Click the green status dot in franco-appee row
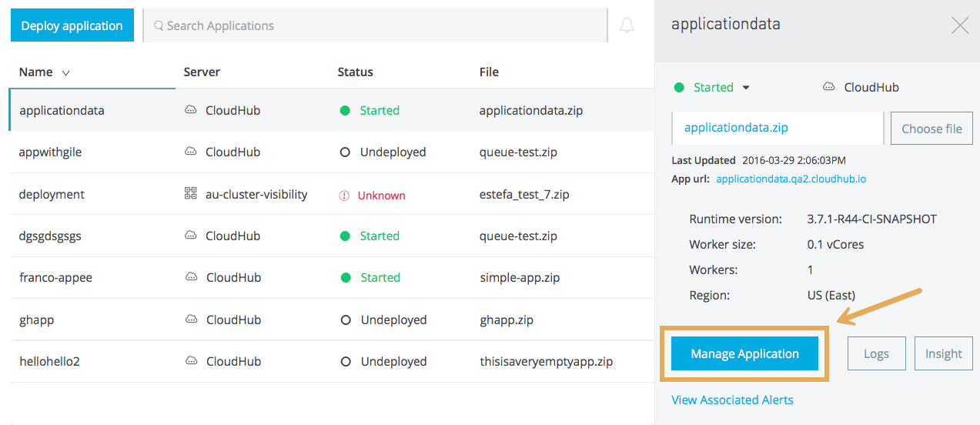 pyautogui.click(x=345, y=277)
